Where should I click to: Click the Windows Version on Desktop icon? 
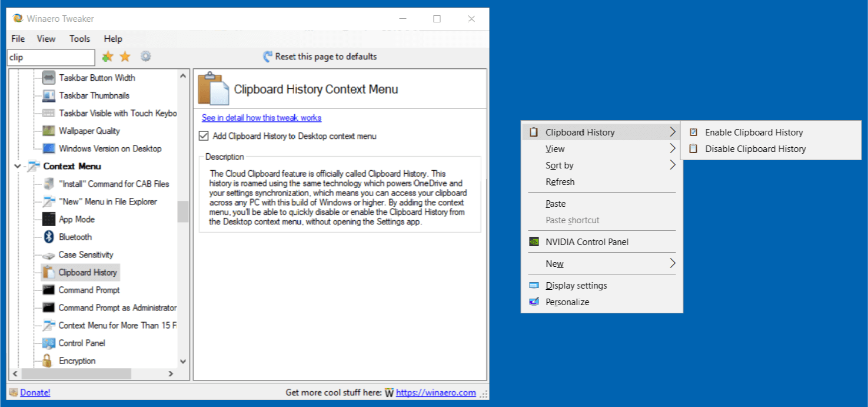tap(49, 148)
